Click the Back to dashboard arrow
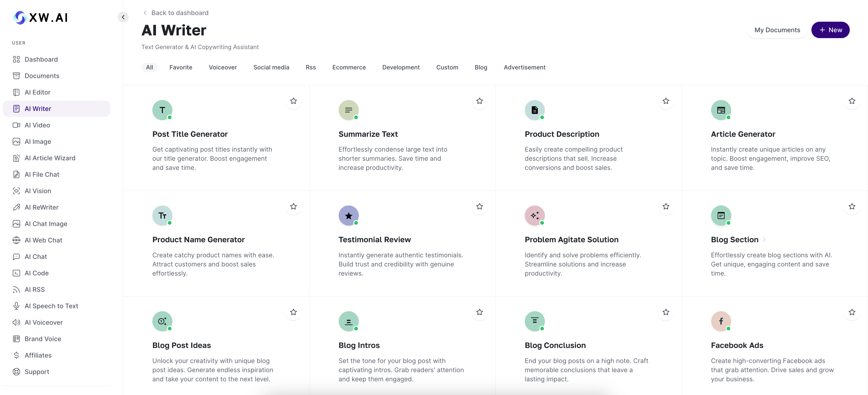This screenshot has height=395, width=868. (x=145, y=13)
